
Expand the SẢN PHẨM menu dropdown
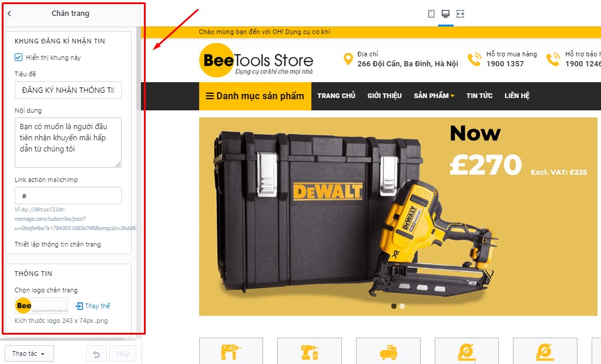pos(434,96)
